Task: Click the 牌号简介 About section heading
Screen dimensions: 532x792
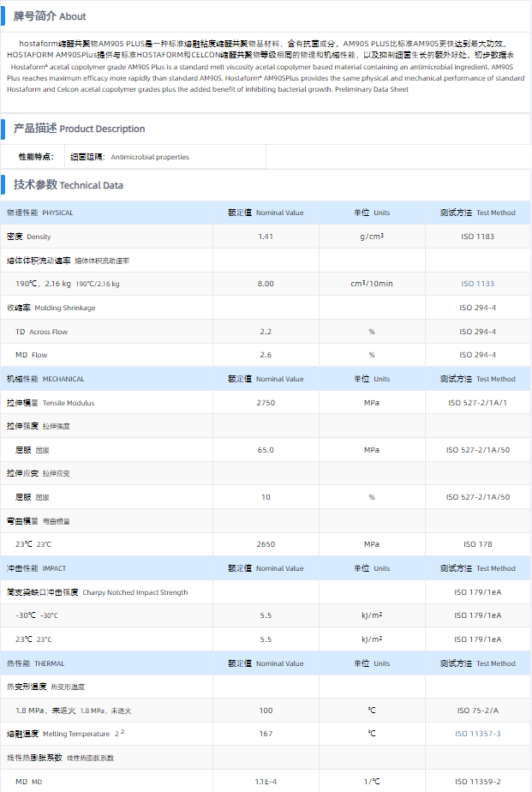Action: 50,16
